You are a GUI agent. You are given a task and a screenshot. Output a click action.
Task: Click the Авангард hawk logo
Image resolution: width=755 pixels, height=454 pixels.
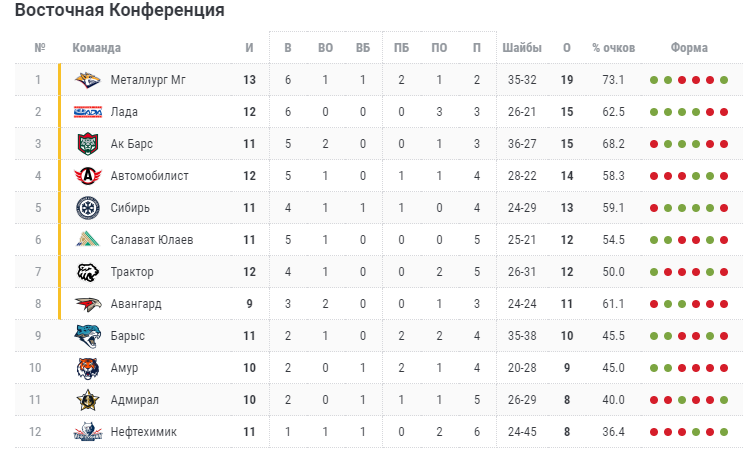[88, 304]
